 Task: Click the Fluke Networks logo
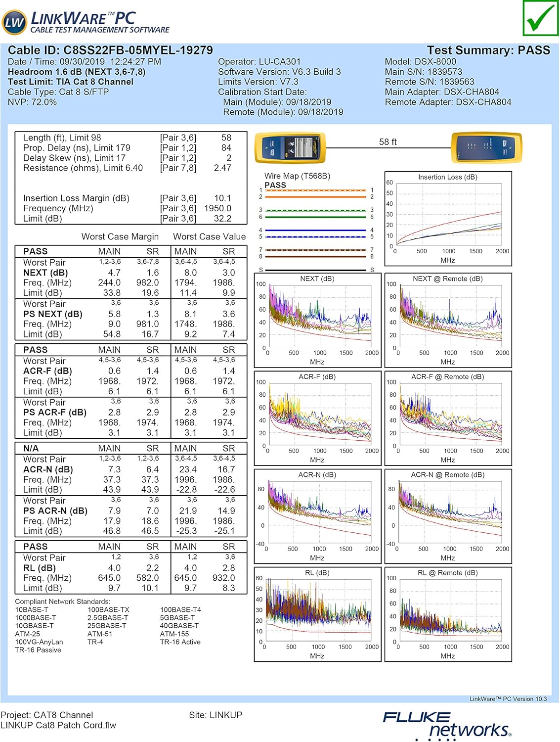446,725
